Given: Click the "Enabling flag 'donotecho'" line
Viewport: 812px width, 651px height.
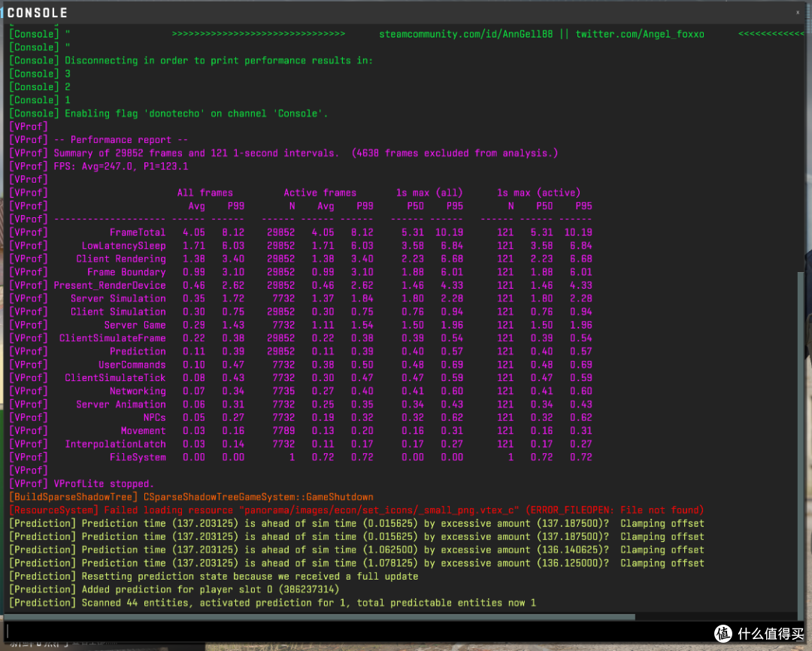Looking at the screenshot, I should (168, 114).
